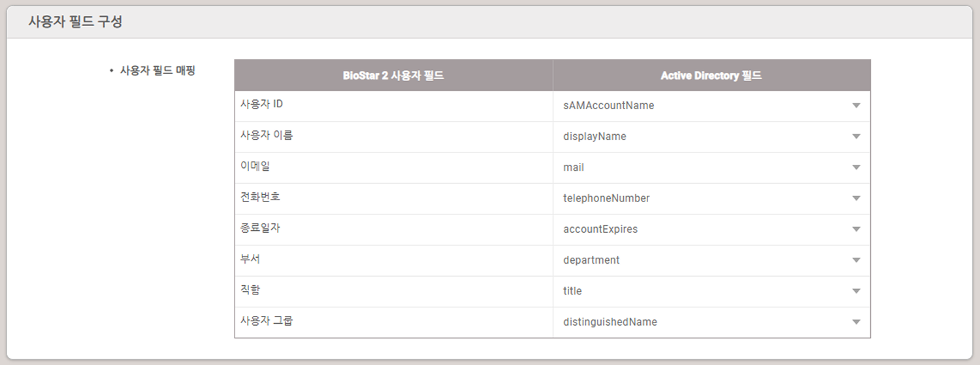Open the sAMAccountName dropdown for 사용자 ID
The image size is (980, 365).
point(711,106)
